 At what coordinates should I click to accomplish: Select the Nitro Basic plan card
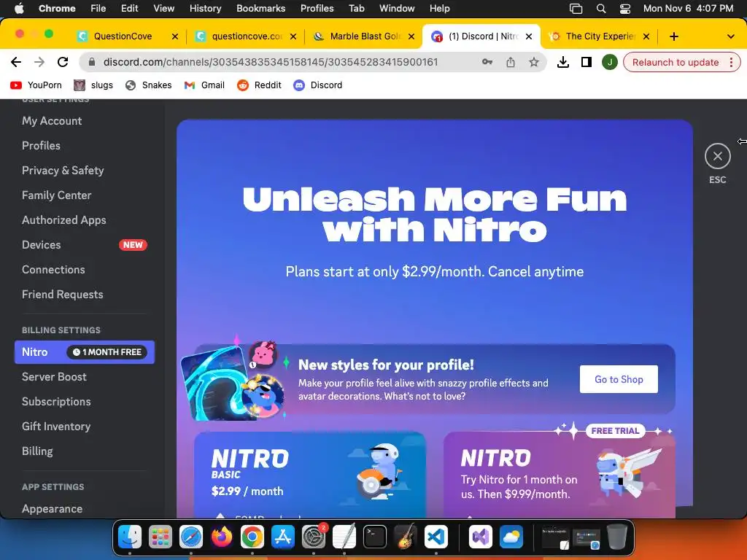[310, 475]
